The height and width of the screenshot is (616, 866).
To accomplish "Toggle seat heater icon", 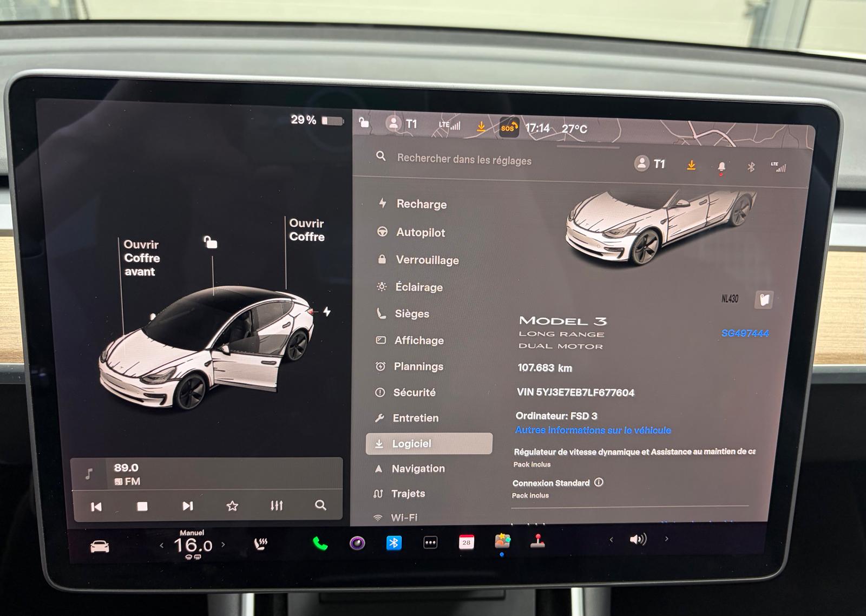I will click(261, 543).
